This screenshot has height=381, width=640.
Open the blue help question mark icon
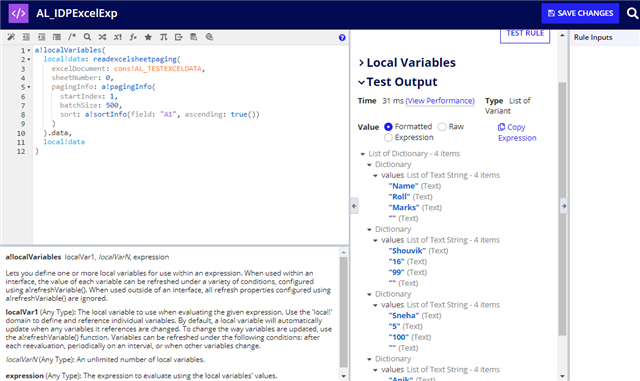[342, 38]
